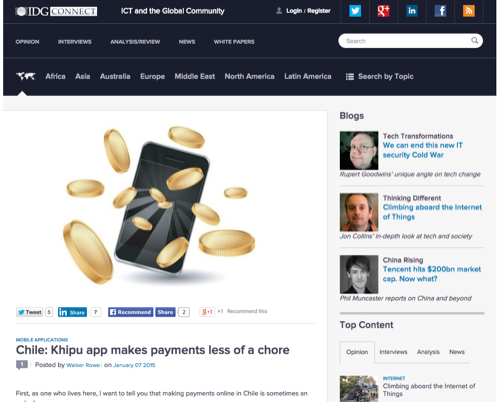The height and width of the screenshot is (402, 500).
Task: Open the Google Plus icon in header
Action: click(x=383, y=11)
